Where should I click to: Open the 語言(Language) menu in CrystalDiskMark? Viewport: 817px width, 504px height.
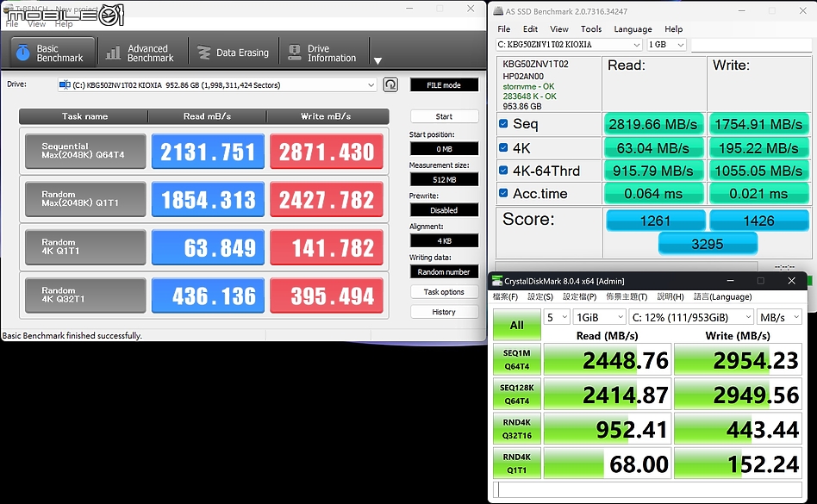coord(723,296)
